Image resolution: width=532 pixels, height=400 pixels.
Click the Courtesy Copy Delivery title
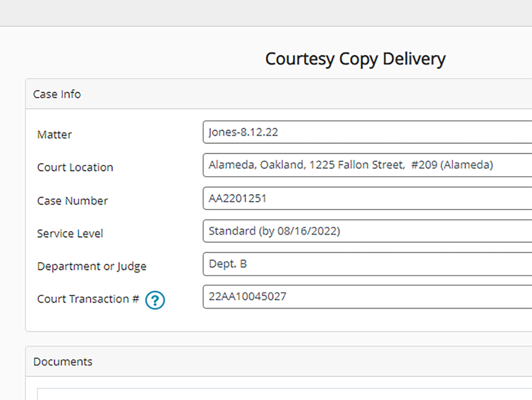click(355, 59)
